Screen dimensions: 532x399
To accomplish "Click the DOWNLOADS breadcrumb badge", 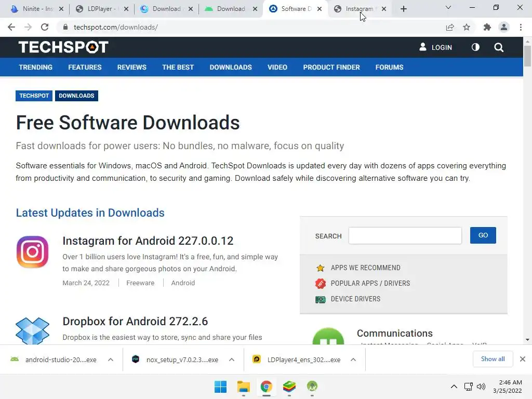I will coord(76,96).
